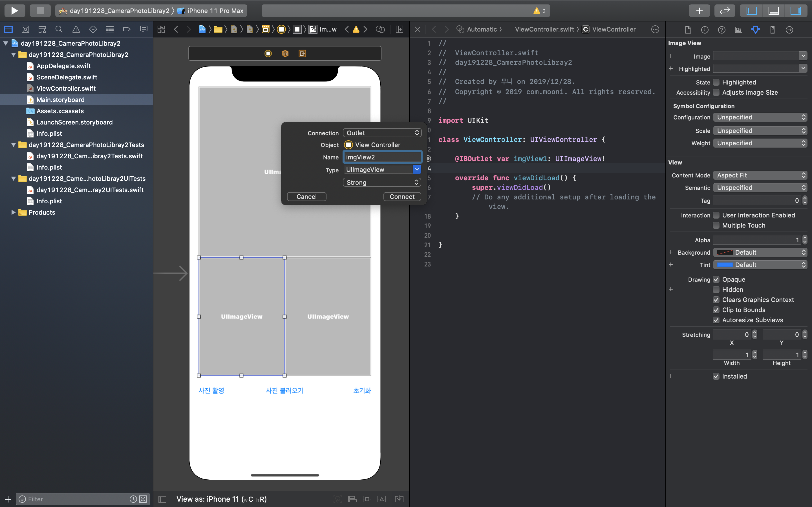Collapse the day191228_CameraPhotoLibray2Tests folder
The height and width of the screenshot is (507, 812).
pos(14,145)
